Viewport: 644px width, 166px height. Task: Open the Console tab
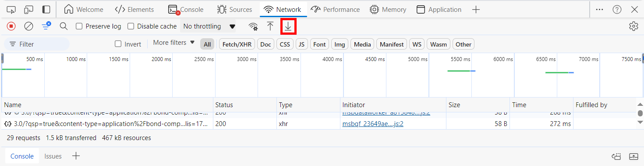tap(186, 9)
